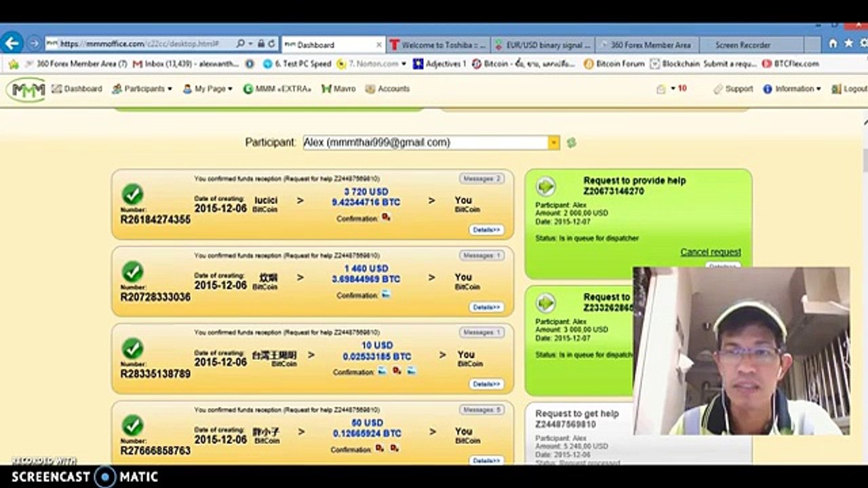Click Request to get help Z24487569810 heading

576,418
